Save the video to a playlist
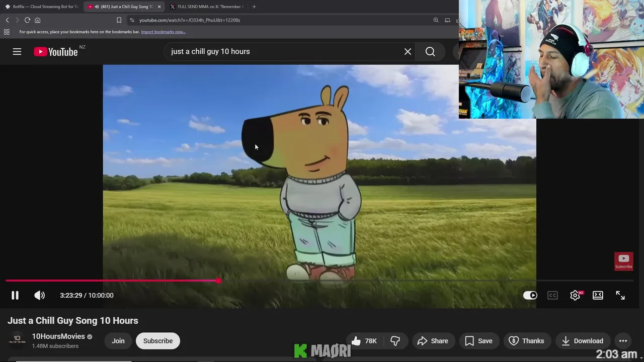644x362 pixels. [x=479, y=340]
